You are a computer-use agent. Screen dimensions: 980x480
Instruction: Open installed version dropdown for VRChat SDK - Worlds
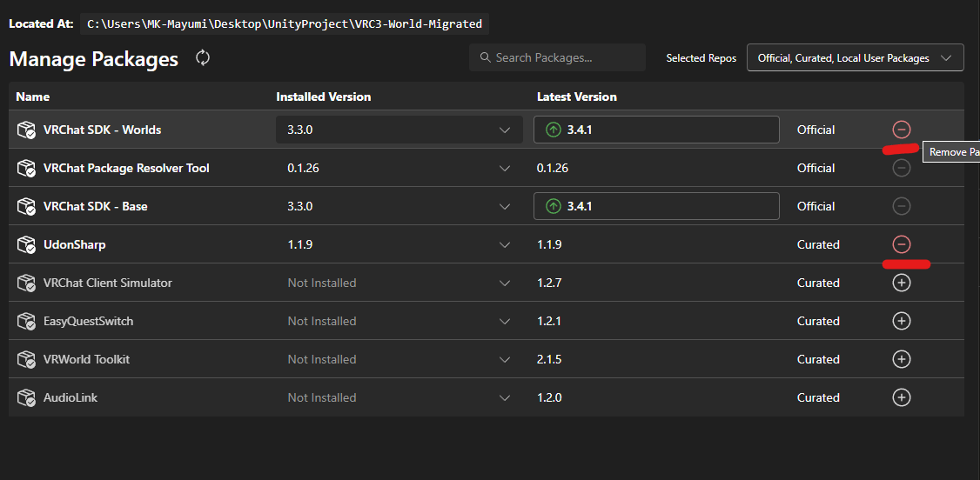399,130
